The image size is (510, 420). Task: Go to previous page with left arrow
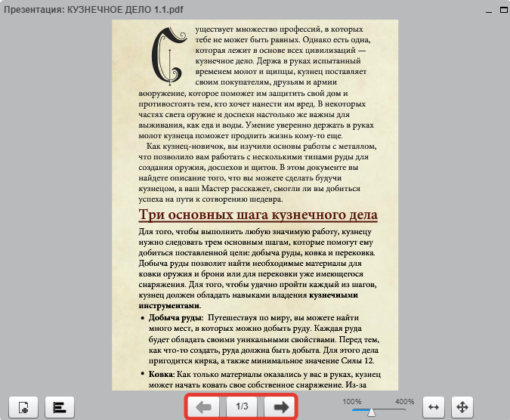(x=204, y=406)
